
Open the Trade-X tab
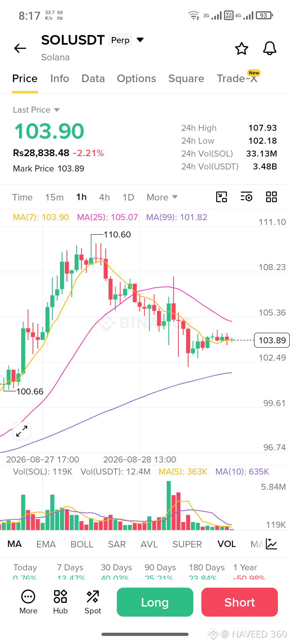(x=237, y=78)
